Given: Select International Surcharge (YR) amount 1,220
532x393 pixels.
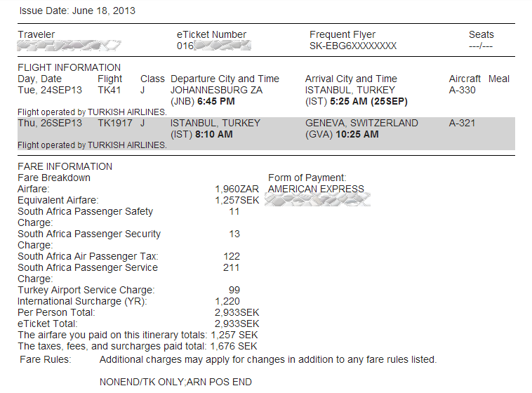Looking at the screenshot, I should click(227, 301).
